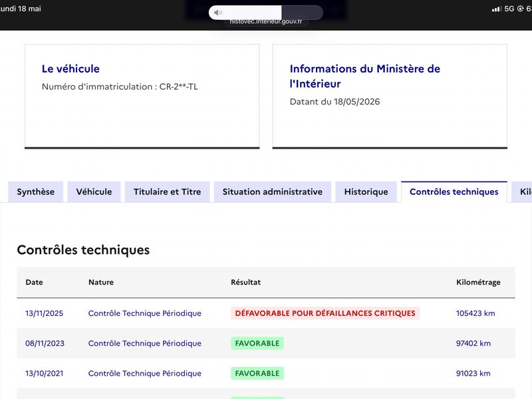Image resolution: width=532 pixels, height=399 pixels.
Task: Click the 105423 km mileage value
Action: [475, 313]
